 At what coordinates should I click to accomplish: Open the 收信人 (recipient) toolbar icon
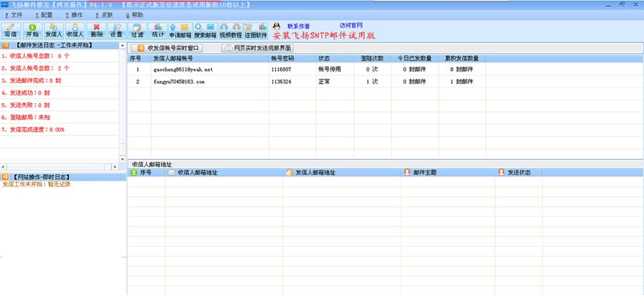74,30
